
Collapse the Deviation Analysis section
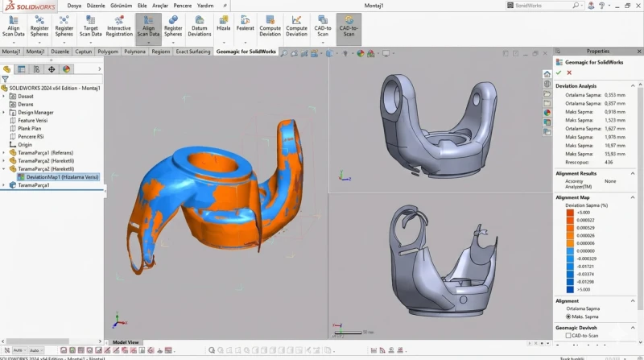633,85
